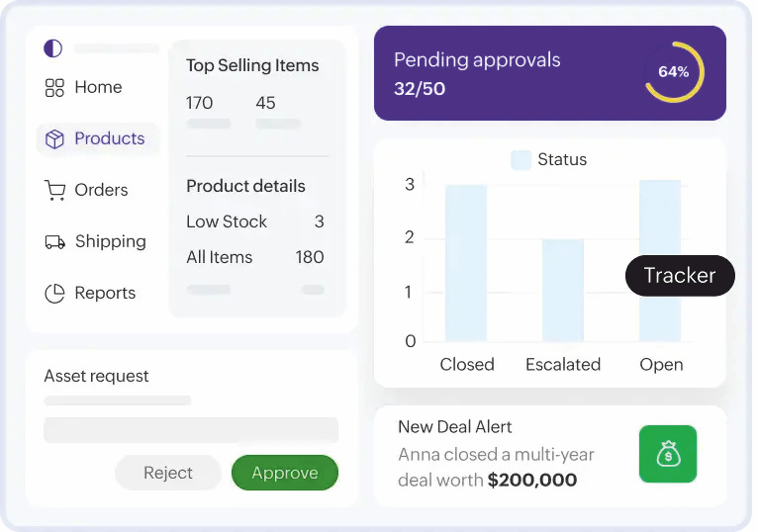
Task: Select the Escalated bar in chart
Action: click(562, 290)
